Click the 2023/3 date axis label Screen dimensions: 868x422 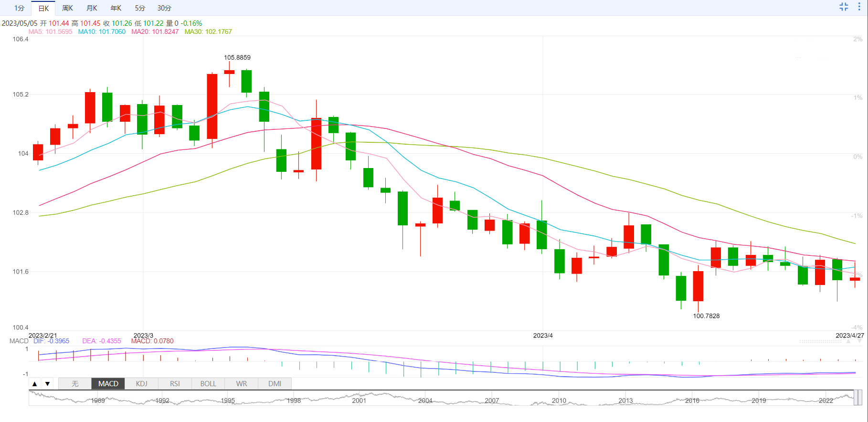pos(143,336)
